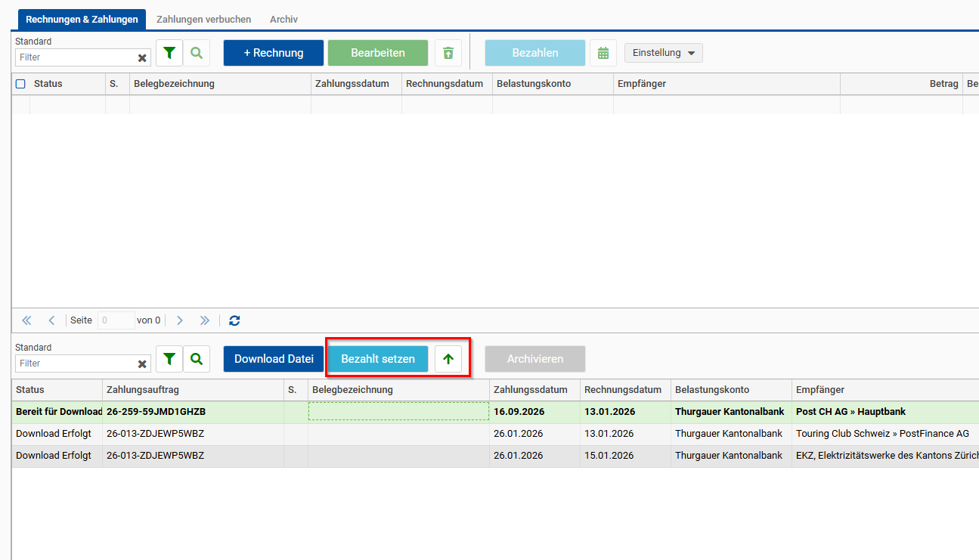Open the Archiv tab
The width and height of the screenshot is (979, 560).
(283, 19)
